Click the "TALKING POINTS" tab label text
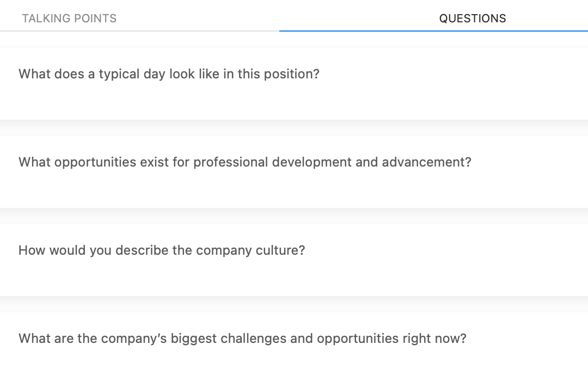 coord(69,19)
